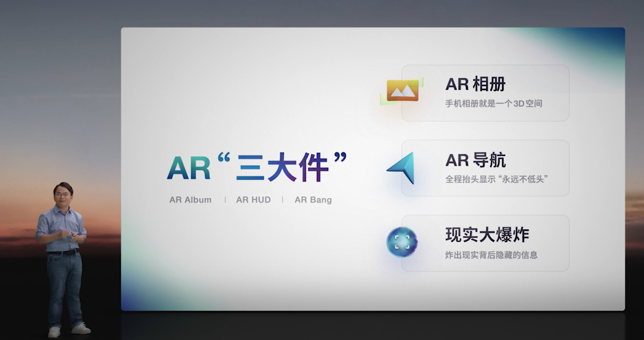Viewport: 644px width, 340px height.
Task: Select the "AR HUD" label
Action: (253, 200)
